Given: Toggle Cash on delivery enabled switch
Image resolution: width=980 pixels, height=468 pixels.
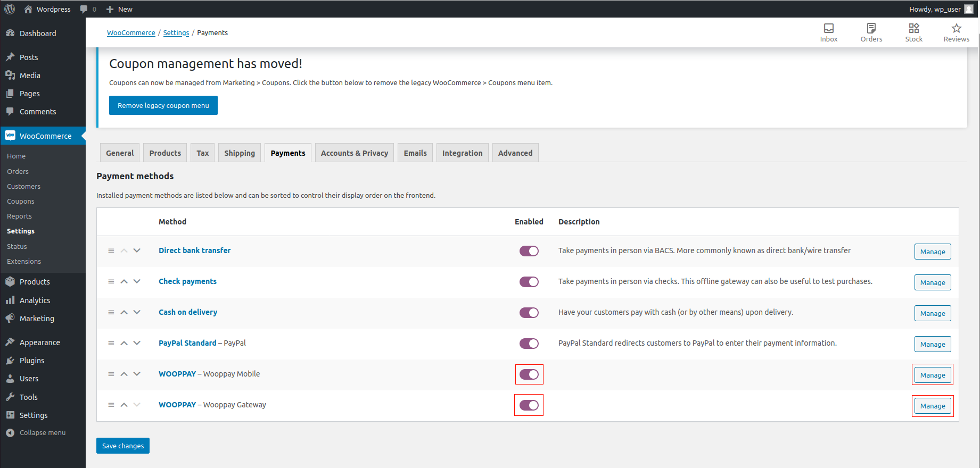Looking at the screenshot, I should pyautogui.click(x=529, y=313).
